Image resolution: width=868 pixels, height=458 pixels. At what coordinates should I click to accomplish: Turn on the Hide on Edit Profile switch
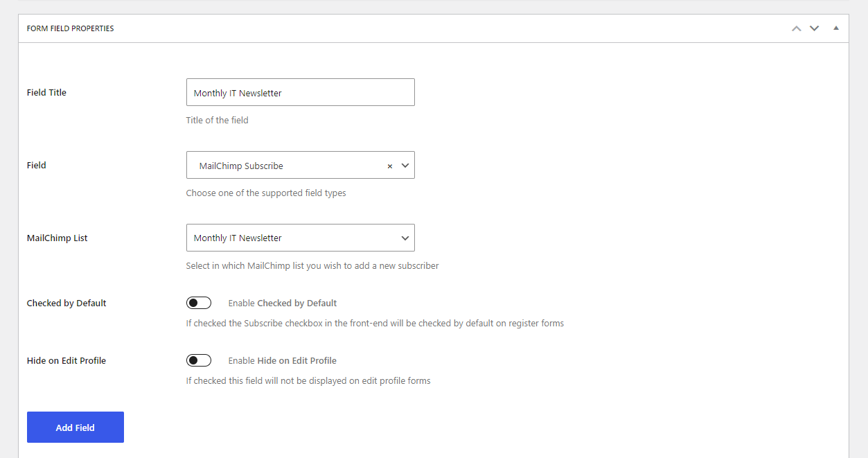[199, 360]
